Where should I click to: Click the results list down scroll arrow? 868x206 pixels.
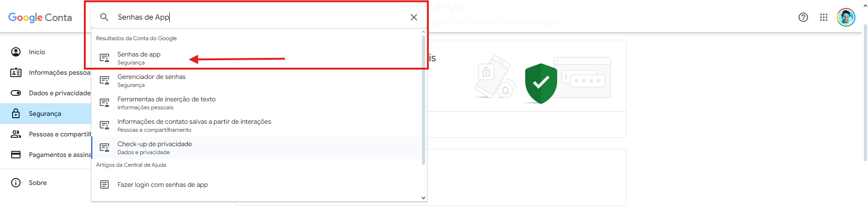(x=424, y=198)
